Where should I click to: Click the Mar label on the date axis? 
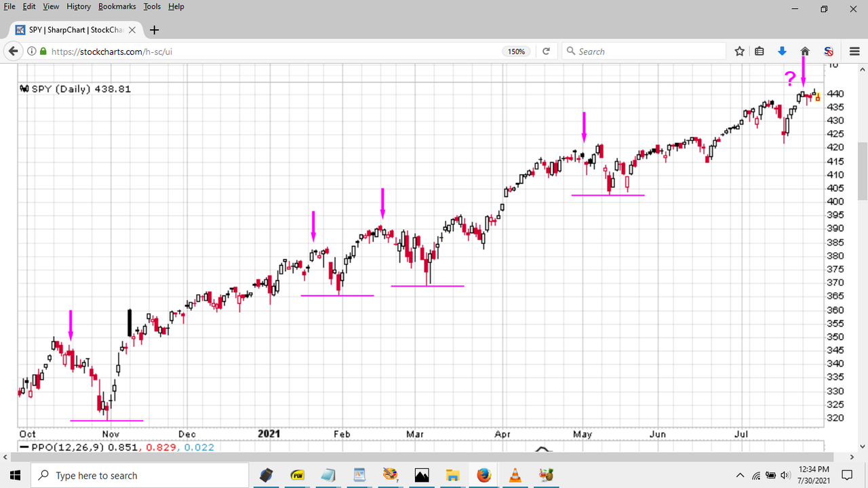click(414, 434)
